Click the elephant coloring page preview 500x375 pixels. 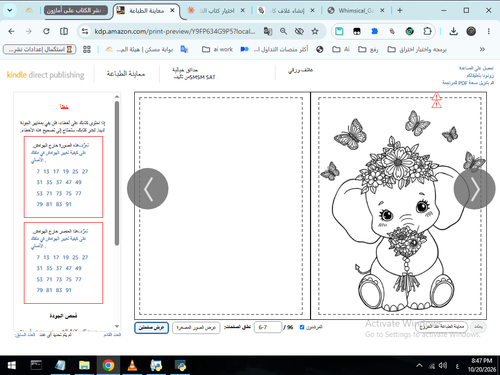click(399, 206)
